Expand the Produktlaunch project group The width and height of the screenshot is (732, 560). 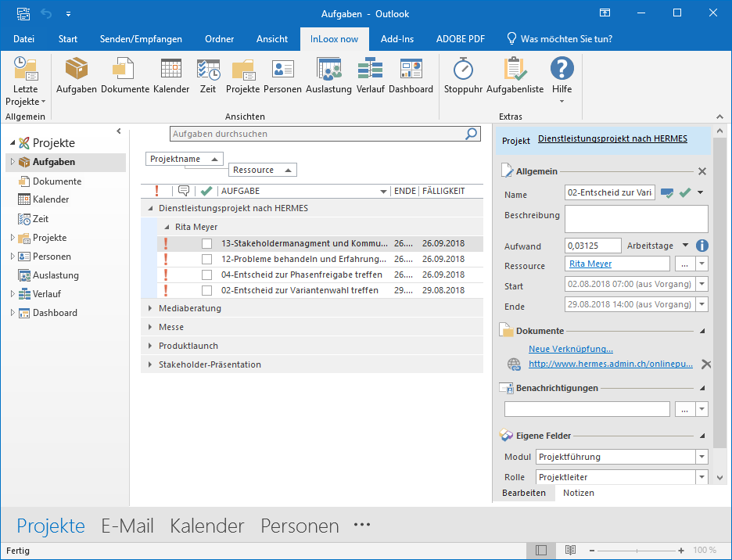click(150, 346)
